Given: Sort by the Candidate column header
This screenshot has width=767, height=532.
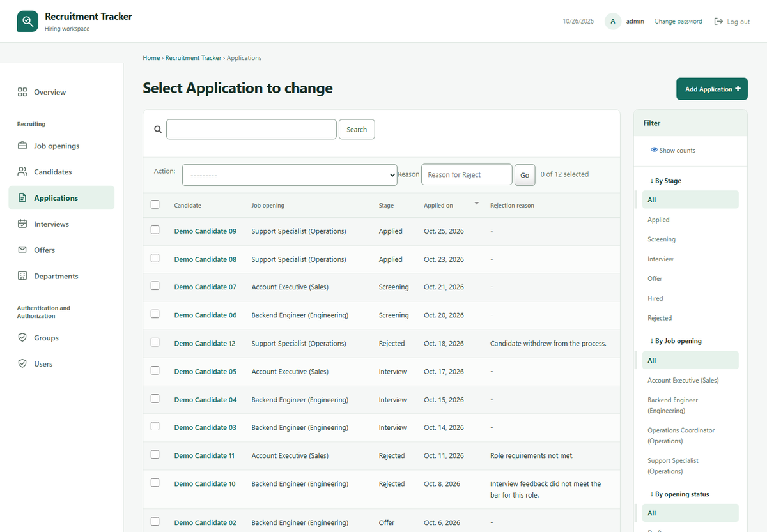Looking at the screenshot, I should (x=187, y=206).
